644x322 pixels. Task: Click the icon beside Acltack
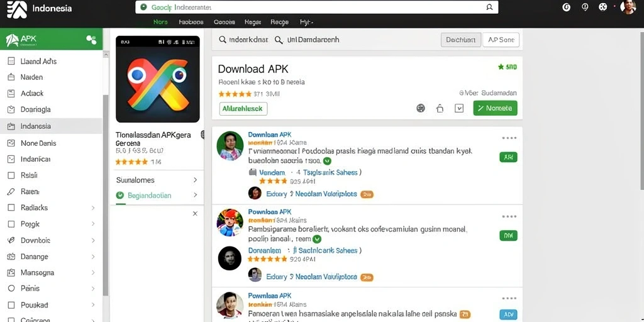pyautogui.click(x=11, y=93)
